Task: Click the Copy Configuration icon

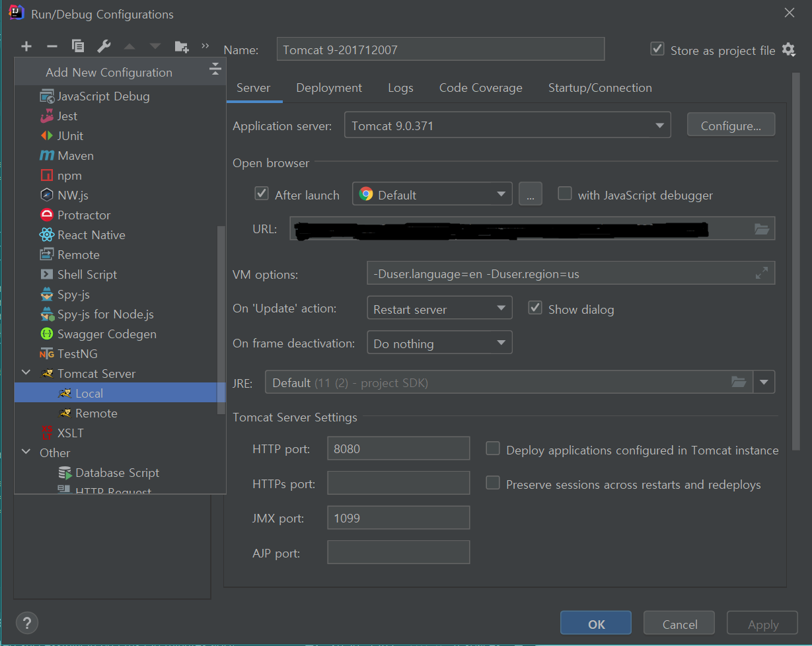Action: click(78, 46)
